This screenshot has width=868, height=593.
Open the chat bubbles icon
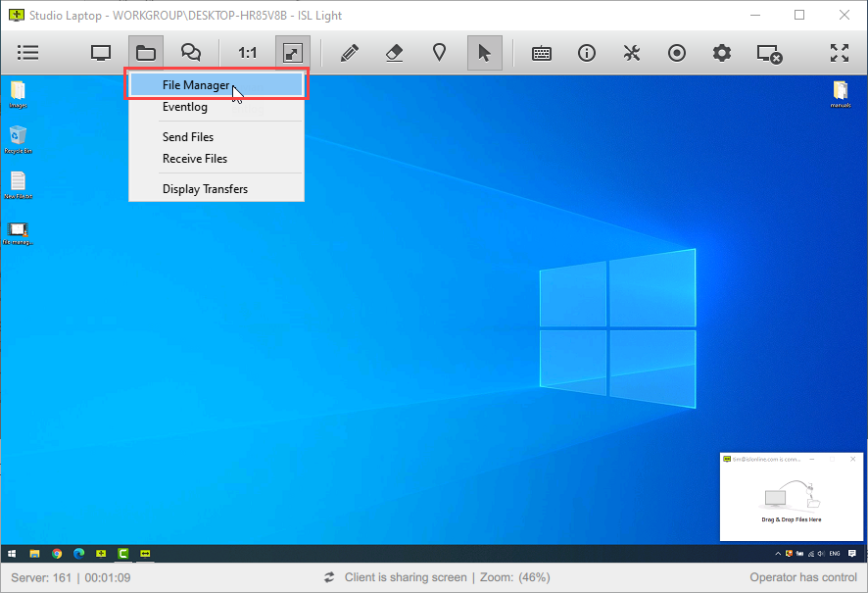point(191,53)
